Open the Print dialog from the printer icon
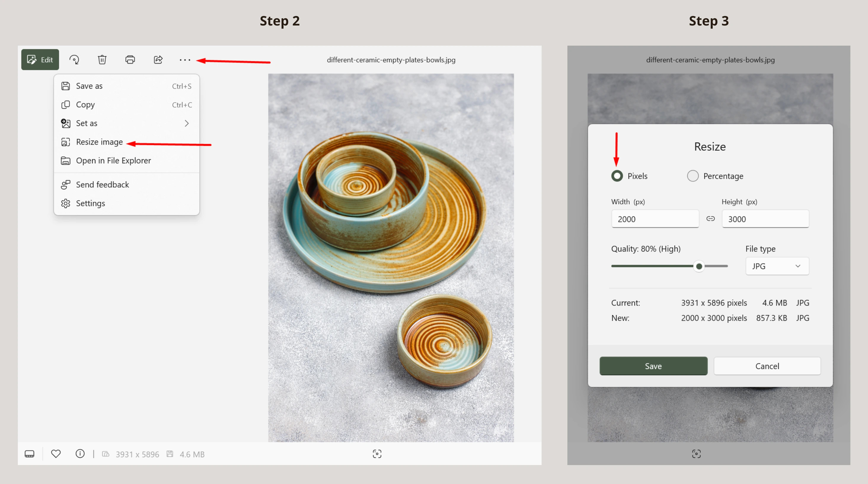This screenshot has width=868, height=484. pos(130,60)
